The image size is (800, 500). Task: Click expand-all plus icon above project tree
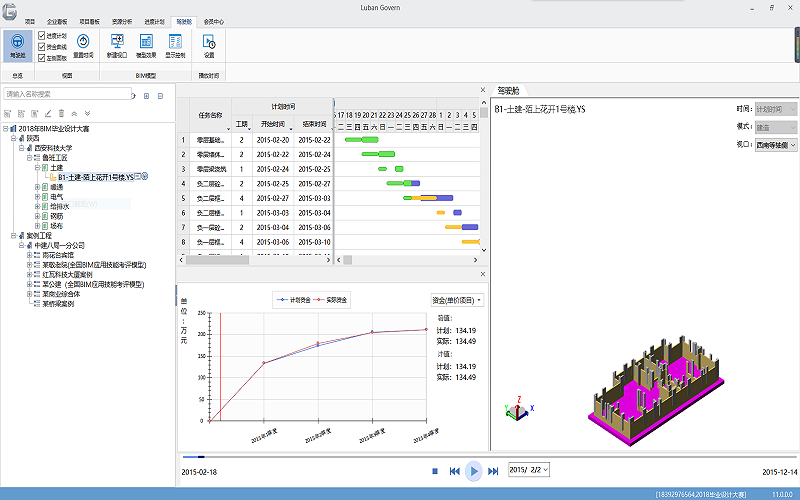pyautogui.click(x=146, y=96)
